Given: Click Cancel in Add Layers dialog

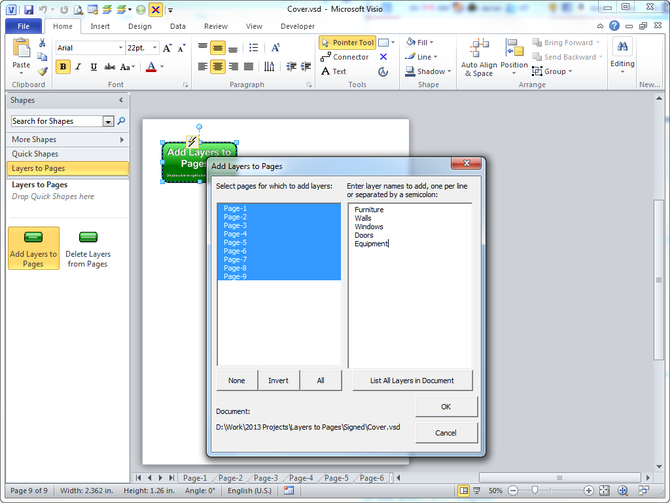Looking at the screenshot, I should [x=446, y=433].
